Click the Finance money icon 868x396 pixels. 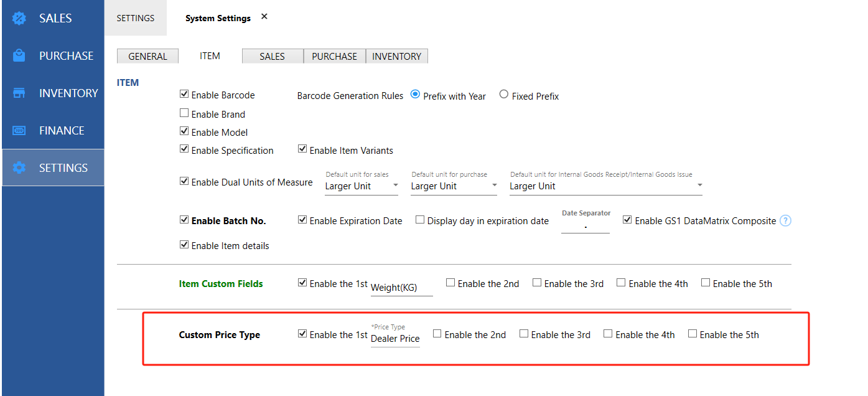click(x=19, y=130)
